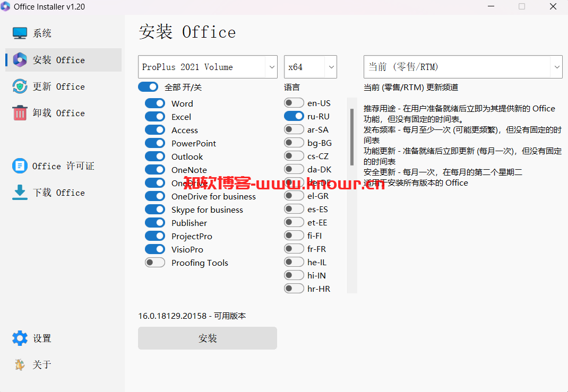
Task: Enable the Proofing Tools toggle
Action: pos(155,263)
